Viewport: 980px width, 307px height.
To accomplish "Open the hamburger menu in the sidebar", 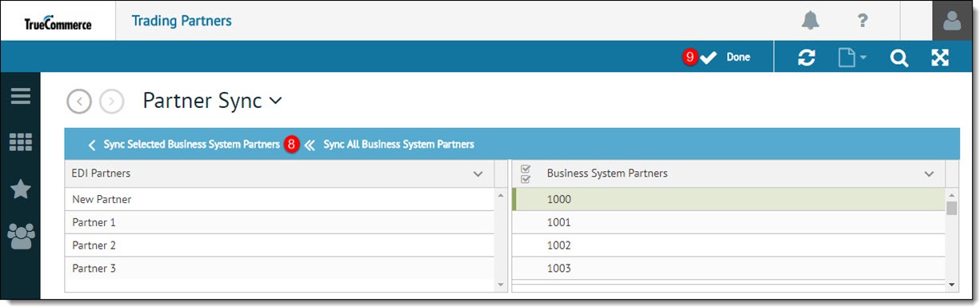I will 21,97.
